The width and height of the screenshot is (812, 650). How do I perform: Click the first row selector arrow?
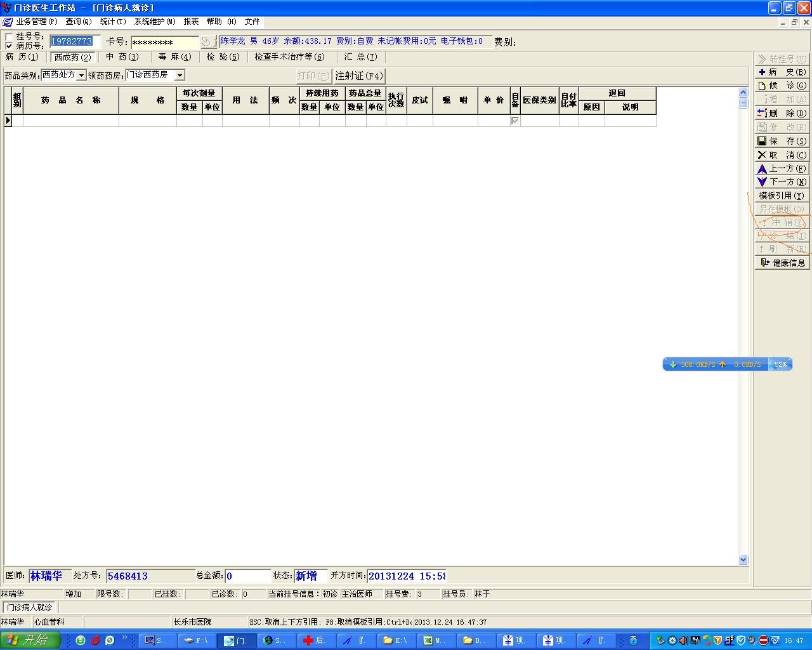8,121
